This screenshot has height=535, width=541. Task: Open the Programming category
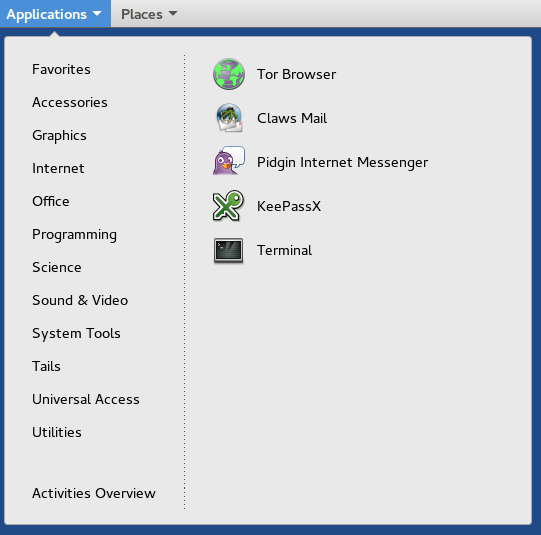pyautogui.click(x=74, y=235)
